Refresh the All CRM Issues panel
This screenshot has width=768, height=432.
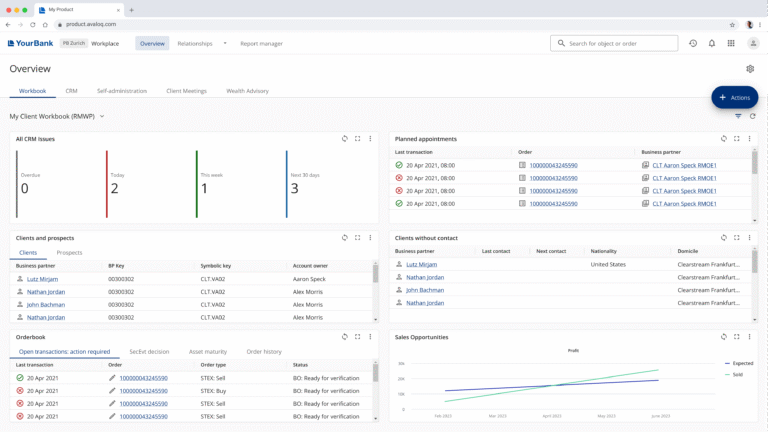coord(345,139)
